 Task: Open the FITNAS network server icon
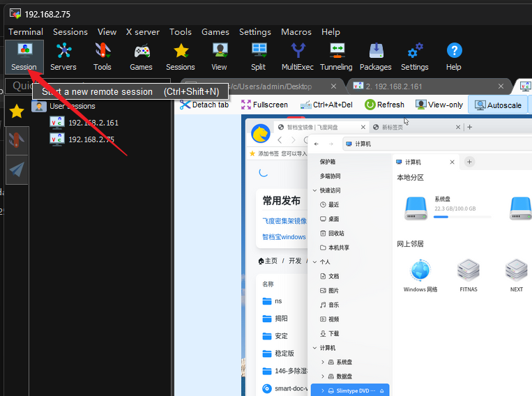pyautogui.click(x=469, y=271)
